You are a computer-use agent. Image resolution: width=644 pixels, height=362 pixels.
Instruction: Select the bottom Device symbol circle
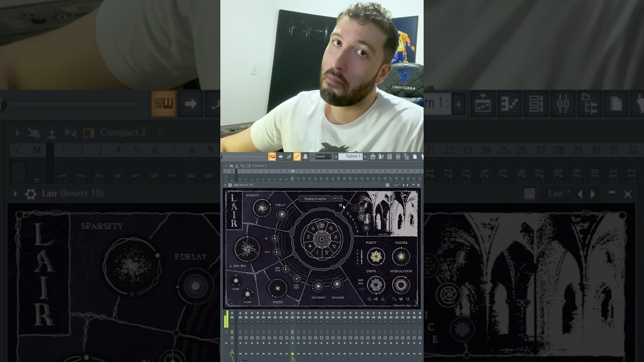coord(366,227)
